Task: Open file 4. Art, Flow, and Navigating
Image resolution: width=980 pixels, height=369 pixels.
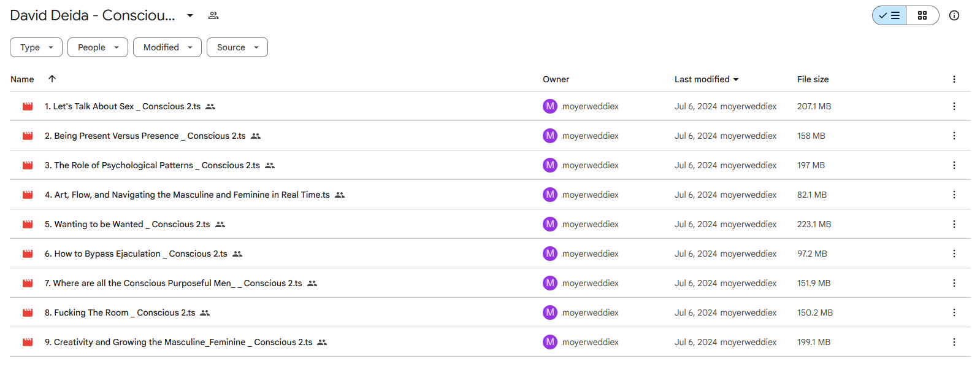Action: coord(187,195)
